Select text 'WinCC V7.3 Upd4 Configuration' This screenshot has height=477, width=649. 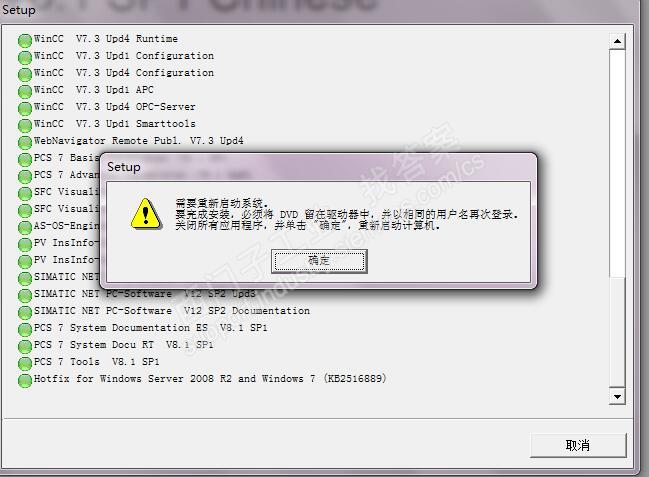[124, 72]
